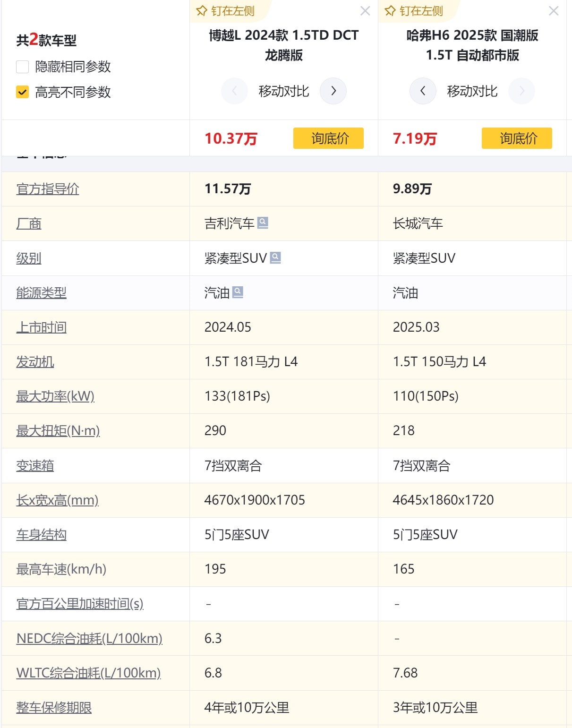Screen dimensions: 572x728
Task: Click 吉利汽车 manufacturer text
Action: click(x=230, y=223)
